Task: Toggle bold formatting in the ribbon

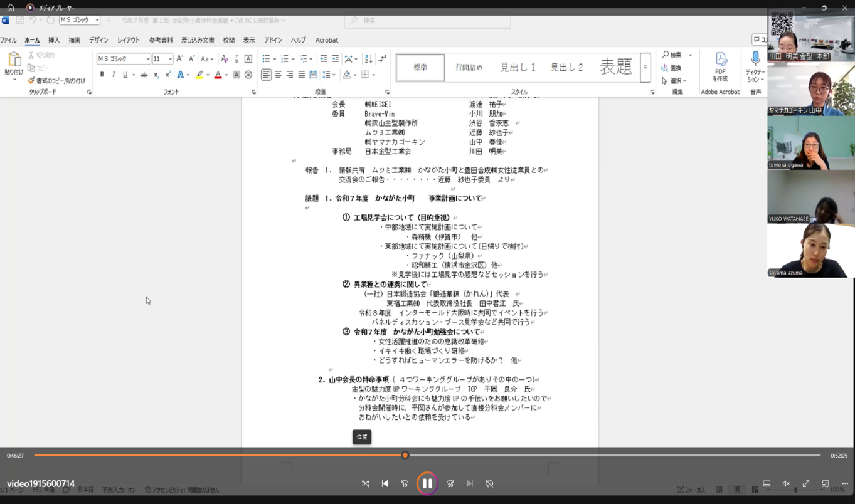Action: (x=102, y=74)
